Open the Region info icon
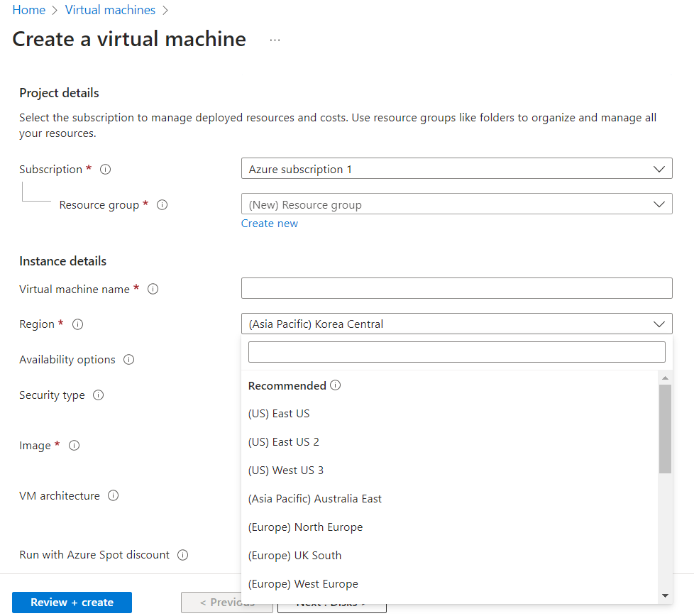Image resolution: width=694 pixels, height=616 pixels. click(77, 324)
